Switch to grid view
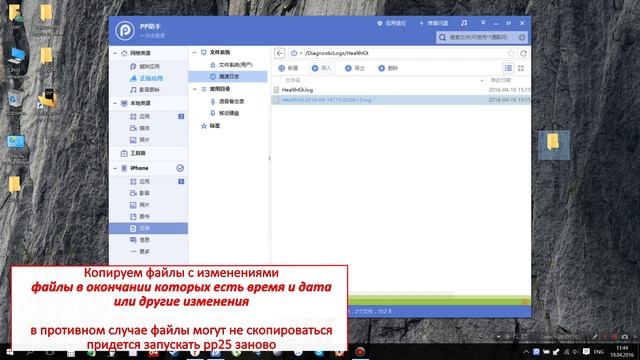The width and height of the screenshot is (640, 360). pos(521,68)
